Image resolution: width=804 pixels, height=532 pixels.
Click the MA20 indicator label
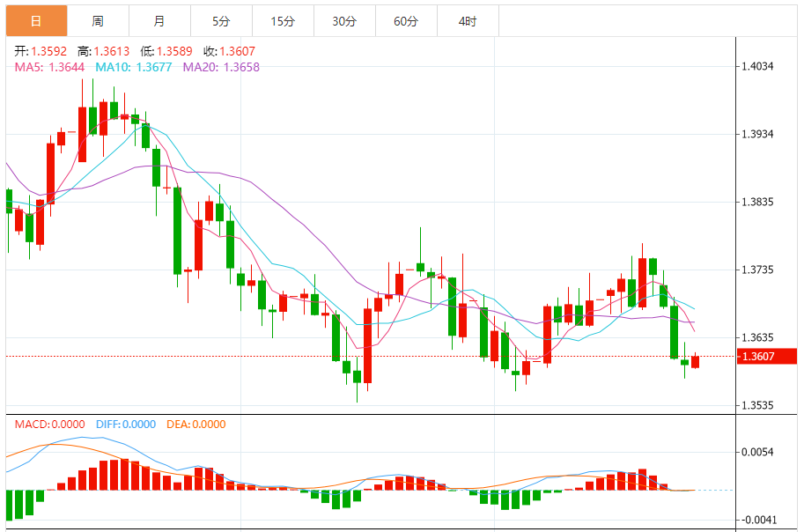(222, 67)
